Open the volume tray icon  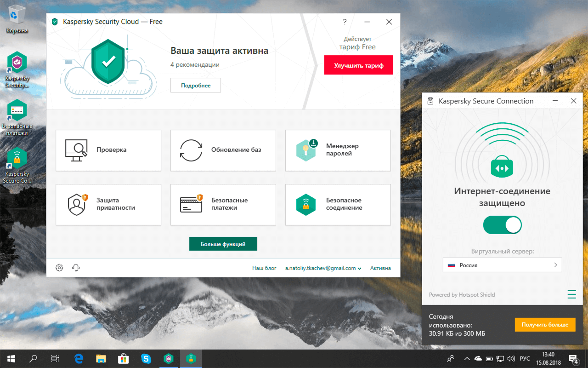coord(511,358)
